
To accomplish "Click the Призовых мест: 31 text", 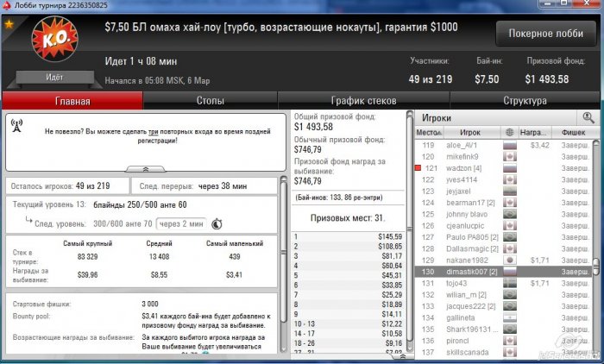I will pos(348,218).
